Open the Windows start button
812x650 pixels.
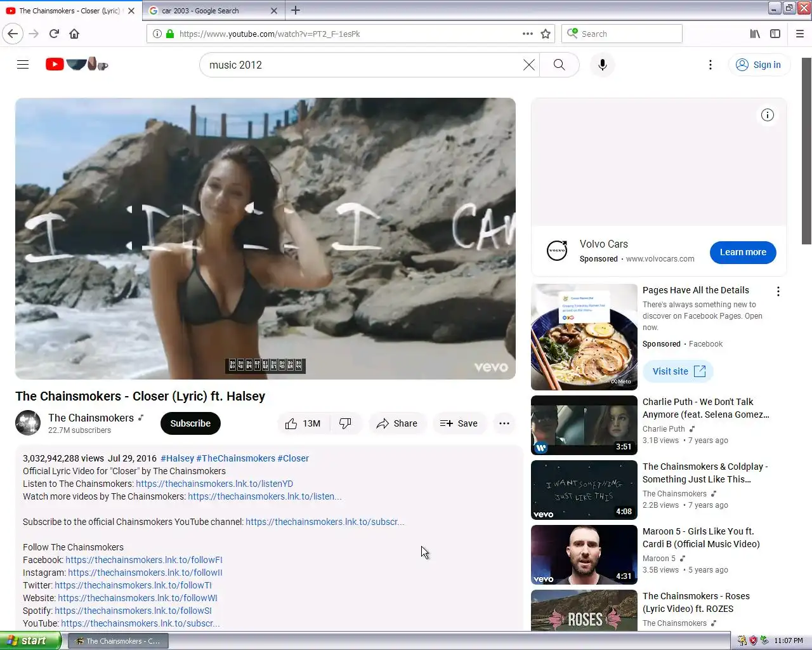30,640
